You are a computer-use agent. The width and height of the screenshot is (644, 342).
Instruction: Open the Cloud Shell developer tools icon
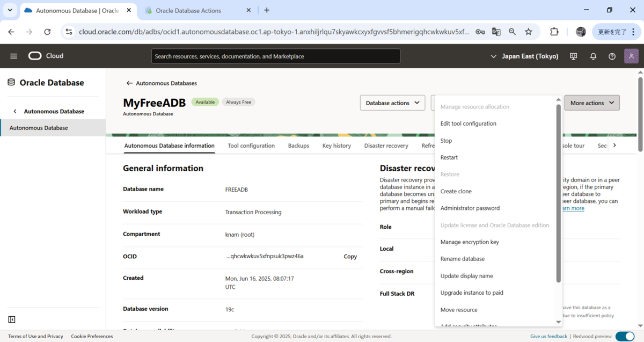tap(574, 56)
